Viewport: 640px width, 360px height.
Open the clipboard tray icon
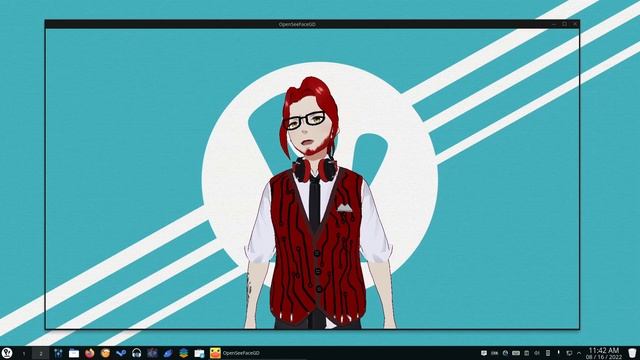tap(527, 353)
